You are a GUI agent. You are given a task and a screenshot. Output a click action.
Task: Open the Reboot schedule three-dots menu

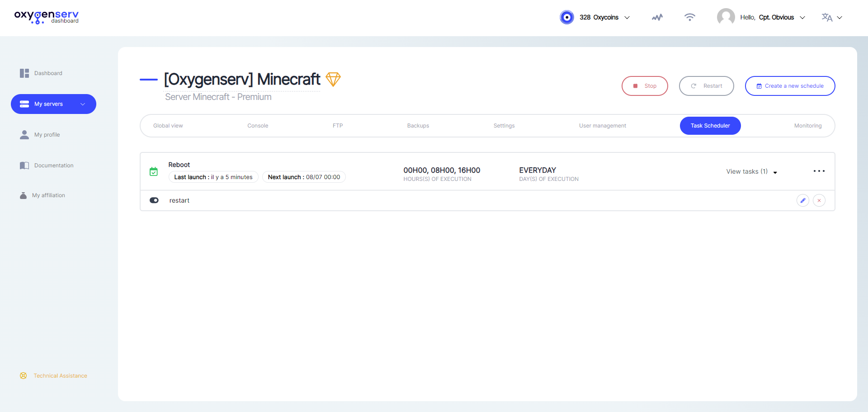coord(819,171)
